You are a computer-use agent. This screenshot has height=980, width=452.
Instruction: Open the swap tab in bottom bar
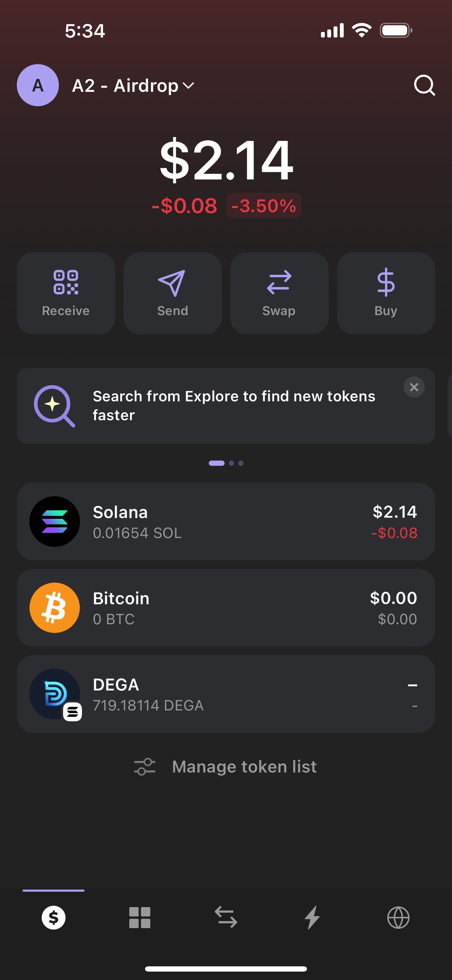coord(226,917)
